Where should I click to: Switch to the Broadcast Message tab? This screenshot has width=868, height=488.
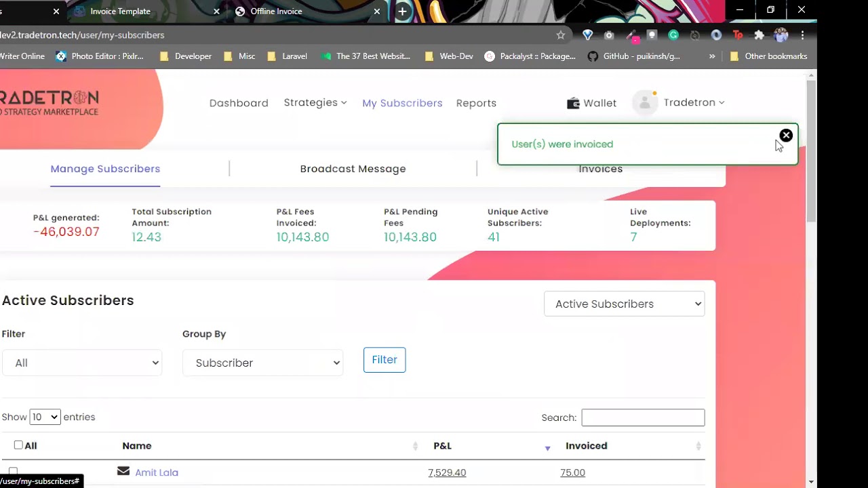[x=353, y=169]
